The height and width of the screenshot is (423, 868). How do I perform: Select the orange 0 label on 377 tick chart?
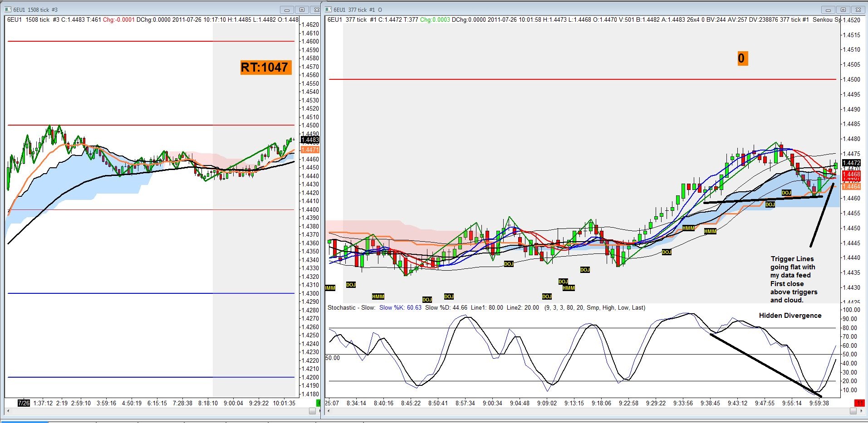742,58
